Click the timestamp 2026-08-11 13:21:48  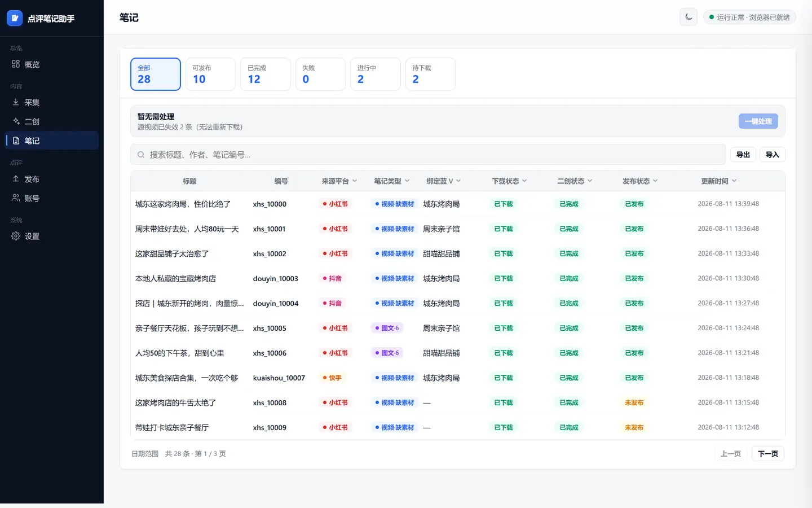click(729, 353)
